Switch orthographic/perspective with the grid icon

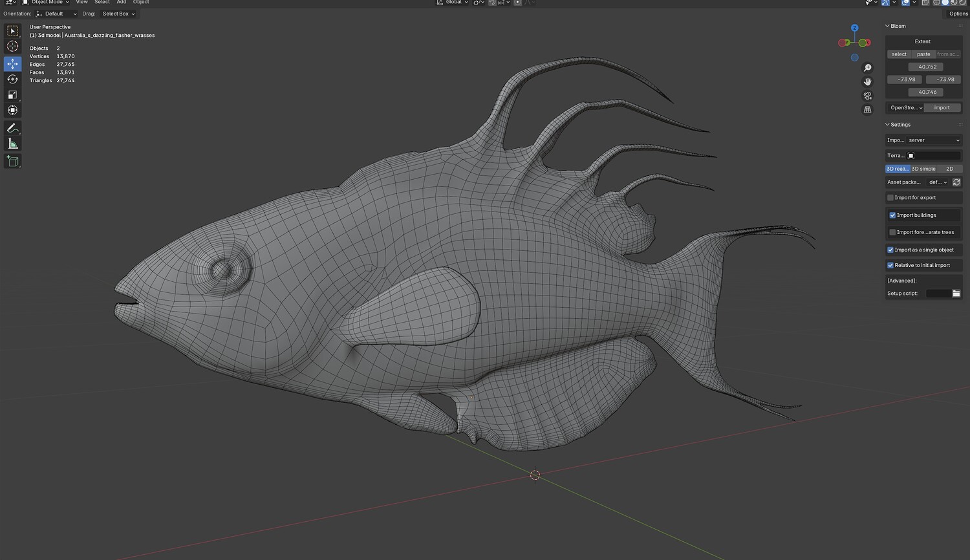[867, 109]
